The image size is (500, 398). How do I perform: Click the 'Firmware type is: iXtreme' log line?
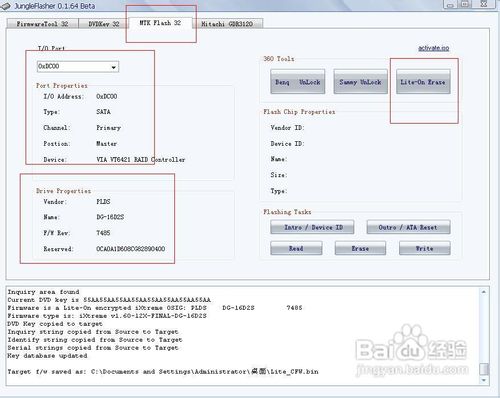click(107, 316)
